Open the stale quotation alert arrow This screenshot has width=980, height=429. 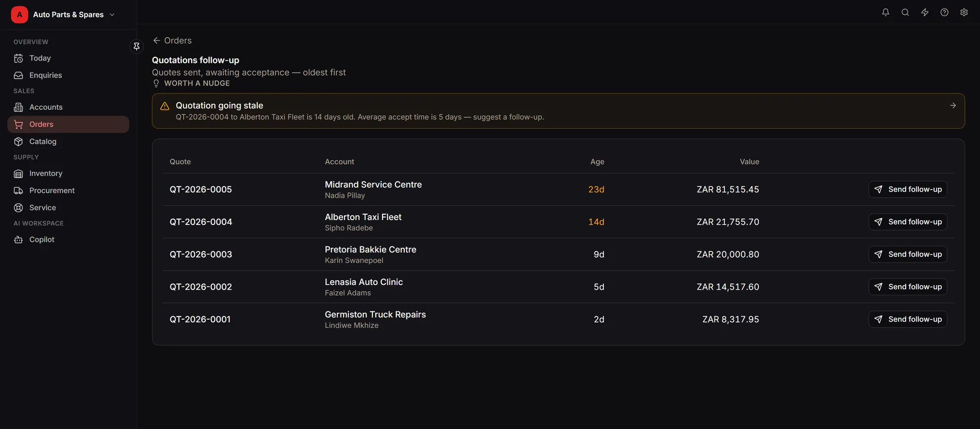coord(953,105)
